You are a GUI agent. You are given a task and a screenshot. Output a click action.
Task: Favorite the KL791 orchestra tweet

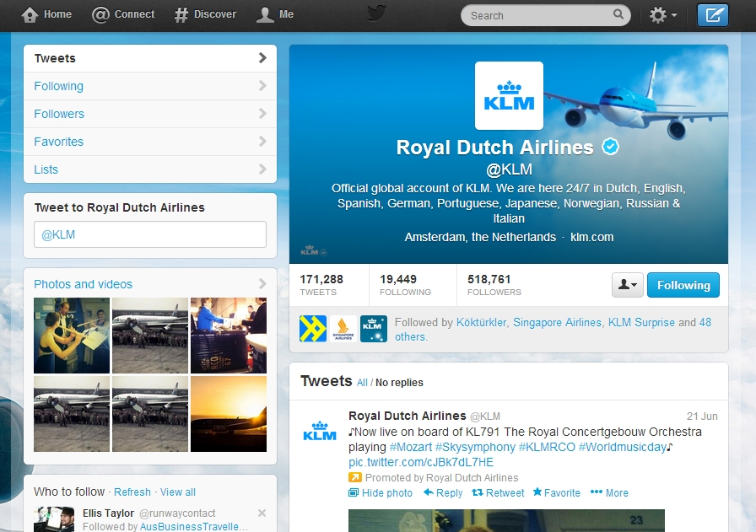coord(556,493)
